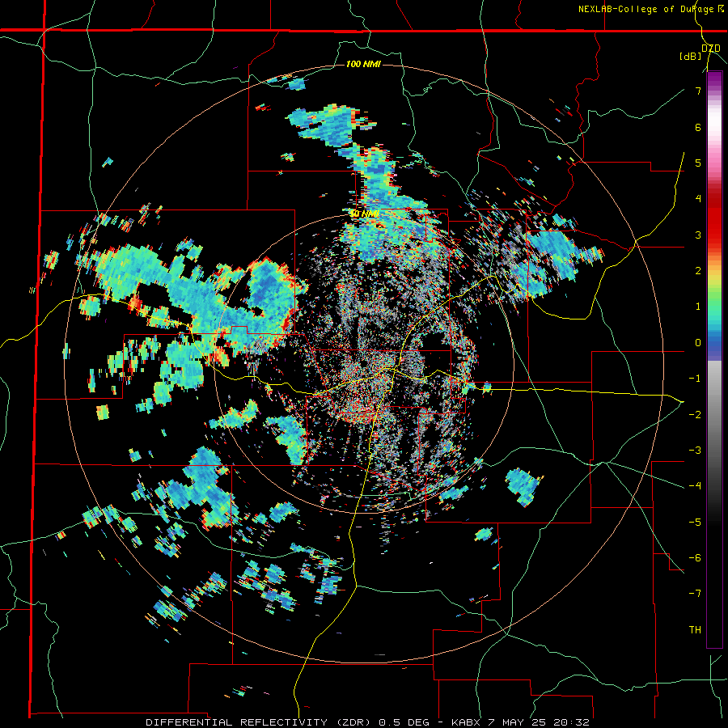Viewport: 728px width, 728px height.
Task: Click the TH threshold label on the scale
Action: tap(695, 630)
